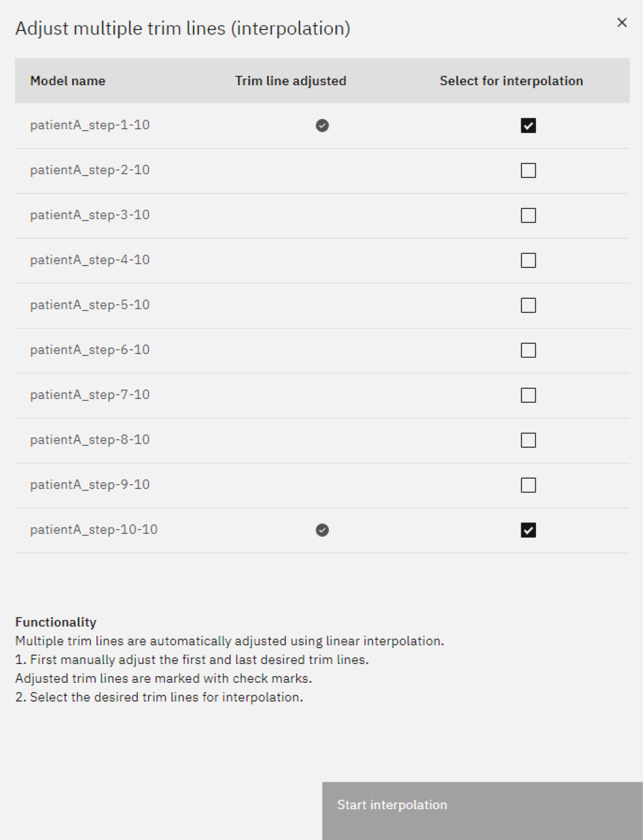Click the Trim line adjusted column header
This screenshot has height=840, width=643.
(290, 81)
